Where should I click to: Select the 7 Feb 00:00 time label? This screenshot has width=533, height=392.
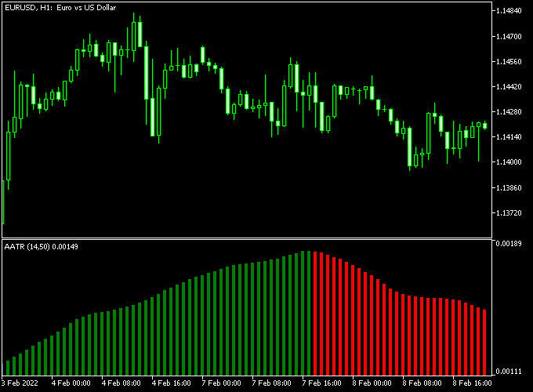pyautogui.click(x=221, y=384)
